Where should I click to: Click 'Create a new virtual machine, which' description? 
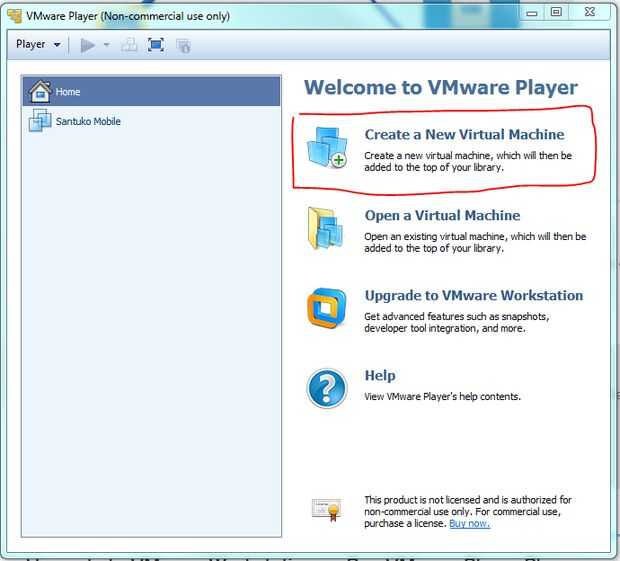coord(468,161)
